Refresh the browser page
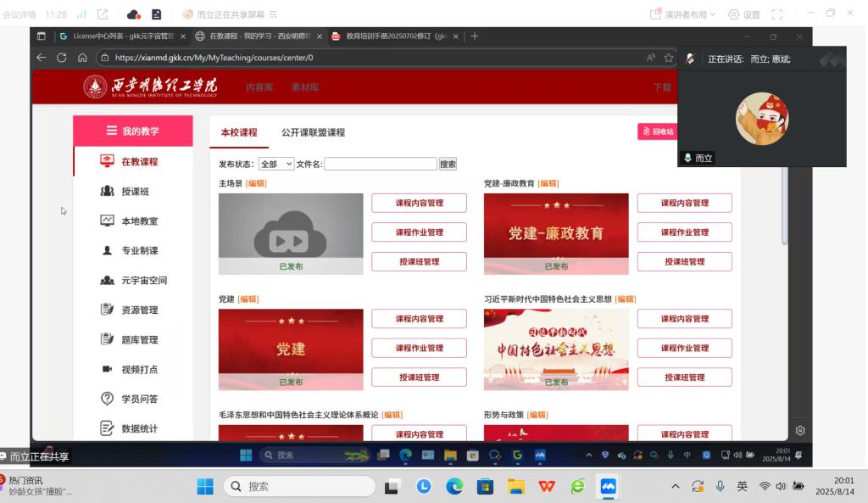This screenshot has width=868, height=503. point(61,58)
